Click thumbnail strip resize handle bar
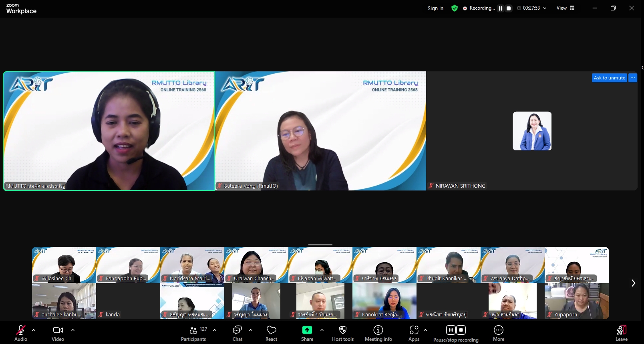644x344 pixels. (320, 245)
